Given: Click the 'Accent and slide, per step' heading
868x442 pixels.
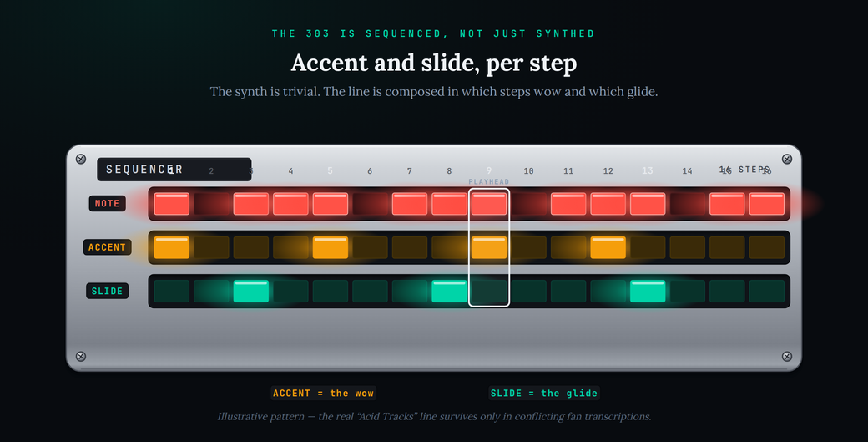Looking at the screenshot, I should coord(434,63).
